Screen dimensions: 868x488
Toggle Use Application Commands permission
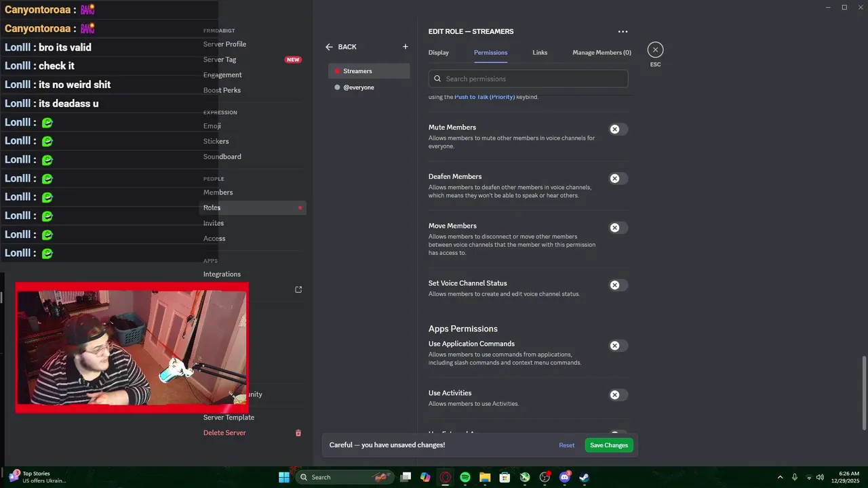(x=618, y=346)
